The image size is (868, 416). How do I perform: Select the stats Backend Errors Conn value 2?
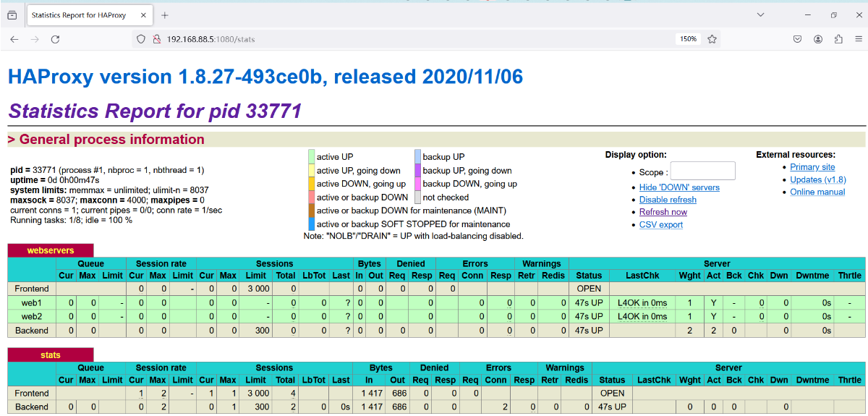(x=505, y=407)
